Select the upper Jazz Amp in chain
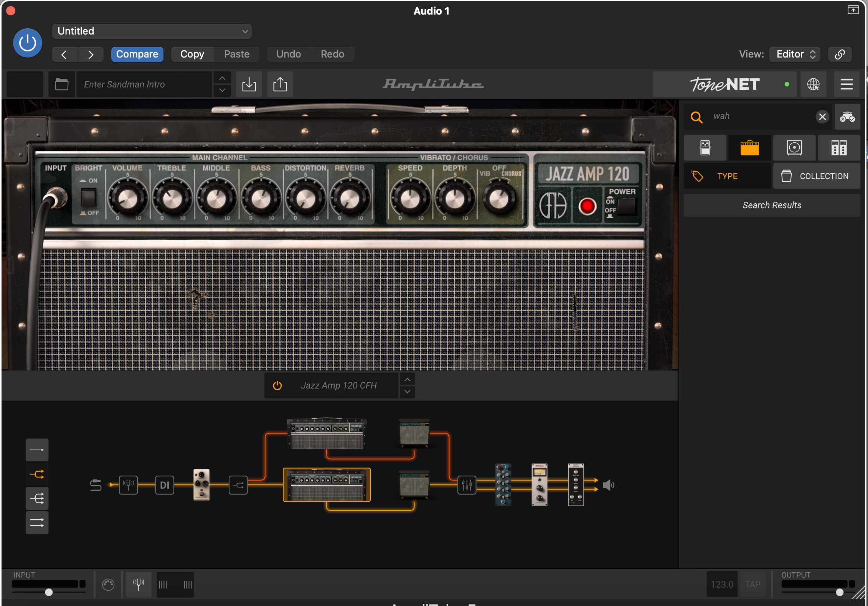Screen dimensions: 868x606 click(x=327, y=433)
